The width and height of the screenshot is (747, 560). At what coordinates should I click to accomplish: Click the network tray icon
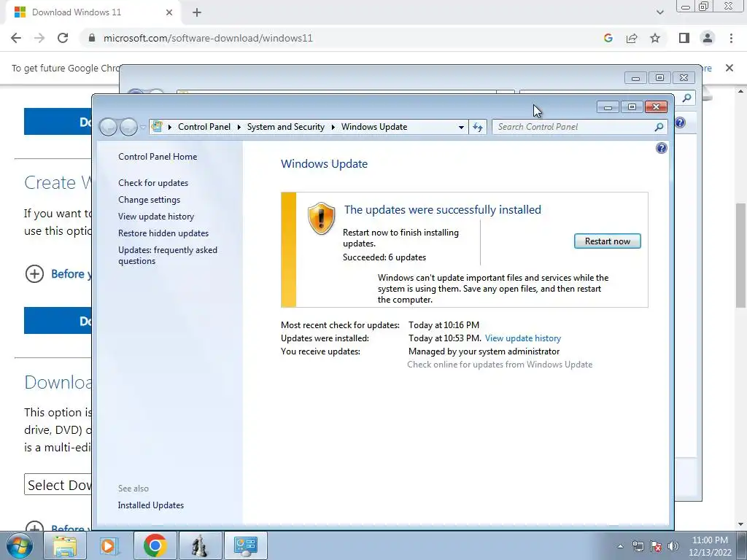pyautogui.click(x=638, y=546)
